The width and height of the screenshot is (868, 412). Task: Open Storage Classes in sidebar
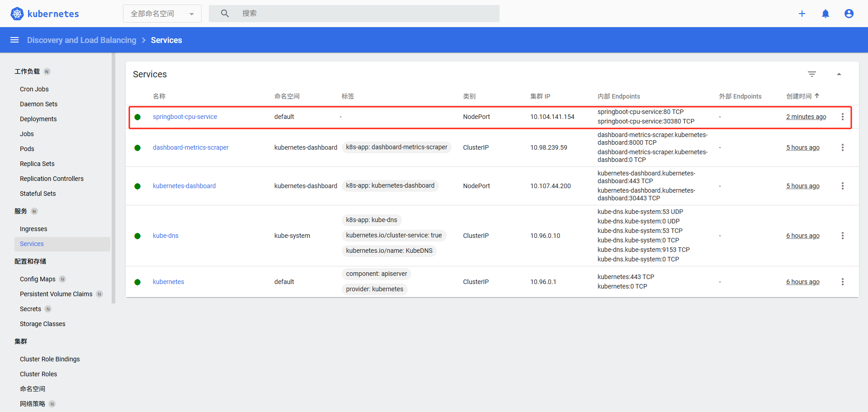tap(42, 324)
